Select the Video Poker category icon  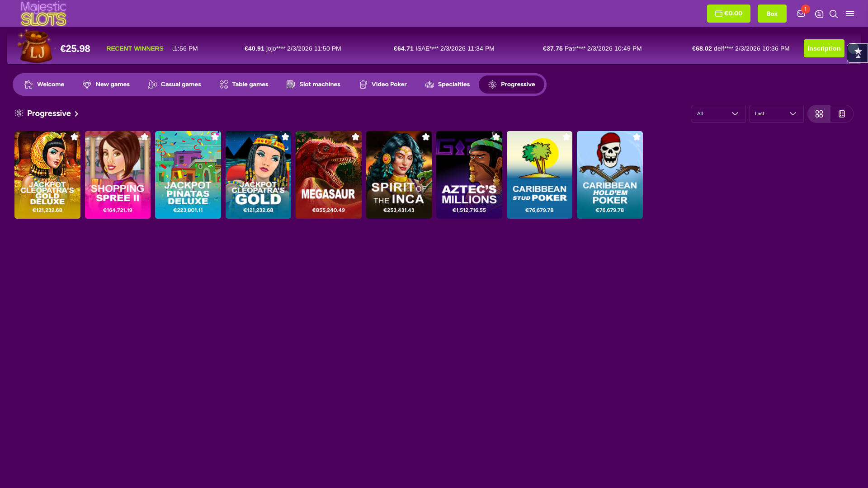[363, 84]
